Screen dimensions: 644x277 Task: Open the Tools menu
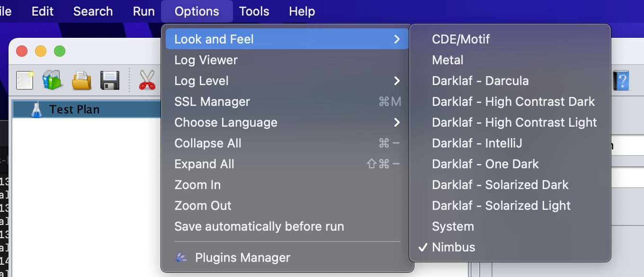[x=254, y=11]
